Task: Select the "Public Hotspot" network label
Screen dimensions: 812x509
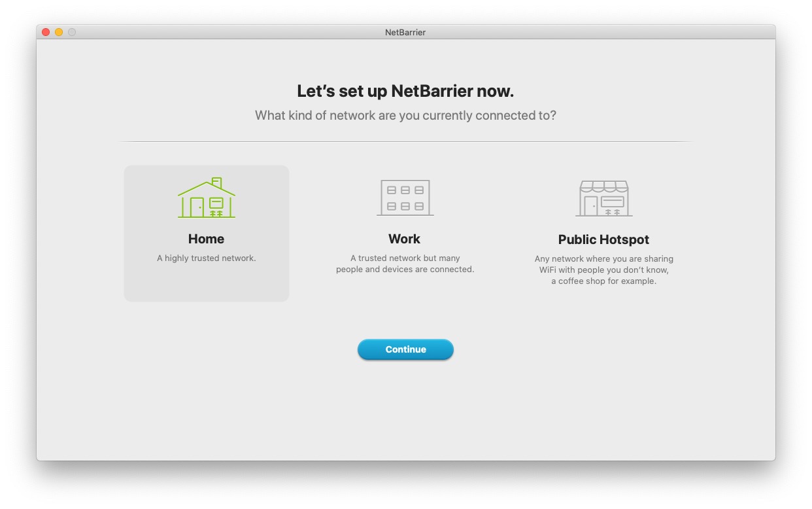Action: (x=604, y=239)
